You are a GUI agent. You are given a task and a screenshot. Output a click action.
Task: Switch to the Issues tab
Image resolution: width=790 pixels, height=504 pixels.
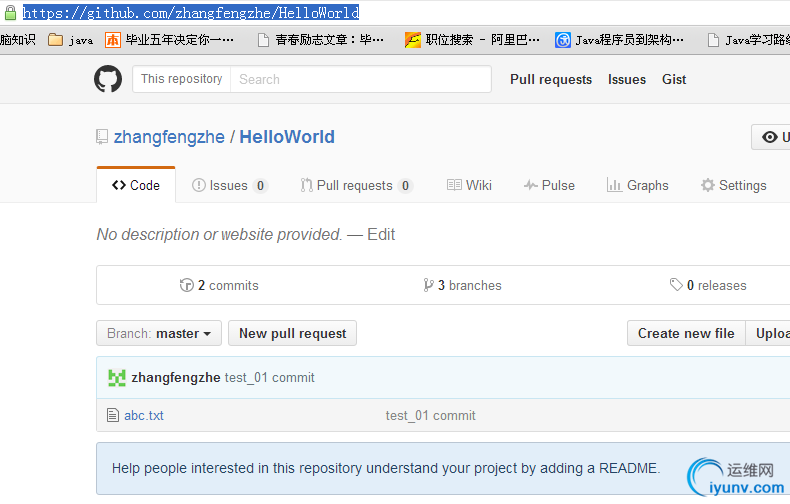tap(230, 185)
